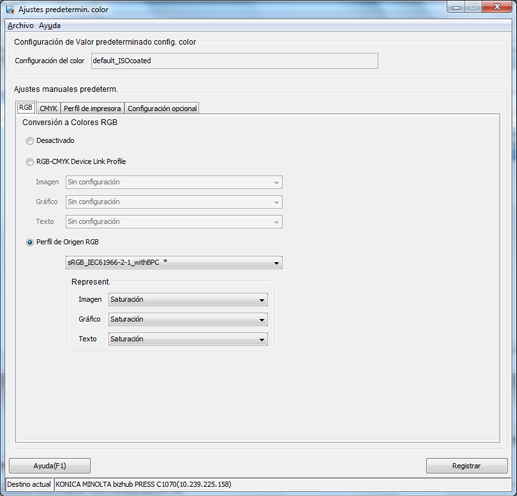Open the sRGB_IEC61966-2-1_withBPC source profile dropdown
Screen dimensions: 517x496
[174, 263]
